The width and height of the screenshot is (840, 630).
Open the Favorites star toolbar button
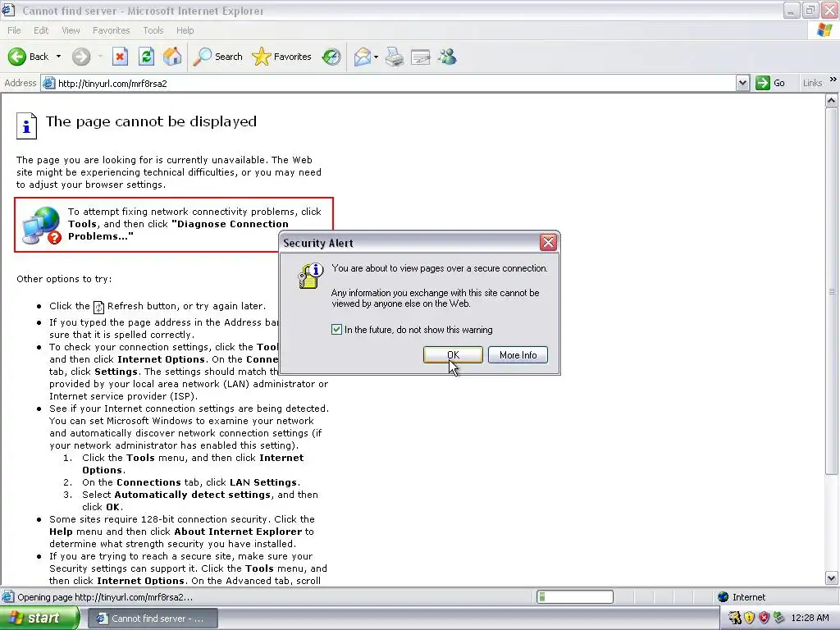[282, 57]
